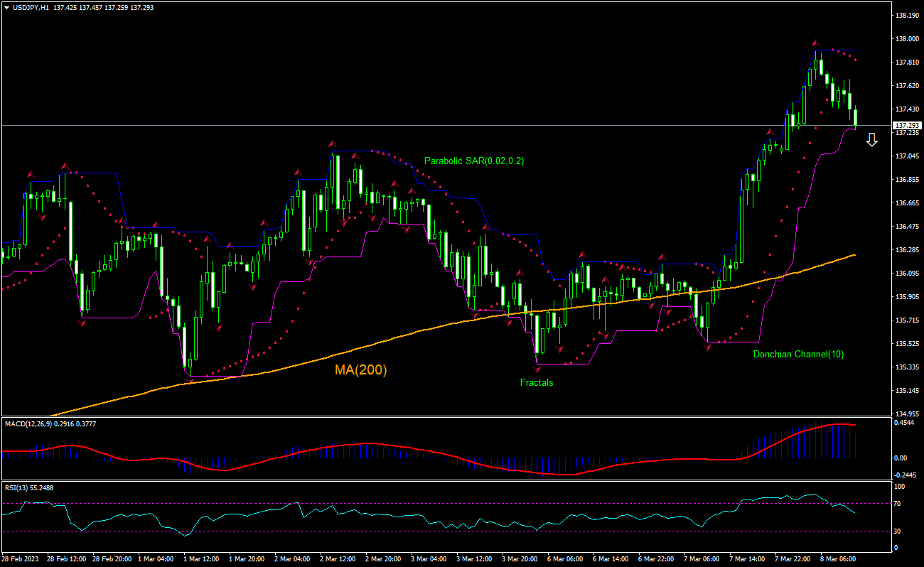Click the 137.620 price axis label
Screen dimensions: 924x567
pyautogui.click(x=907, y=86)
